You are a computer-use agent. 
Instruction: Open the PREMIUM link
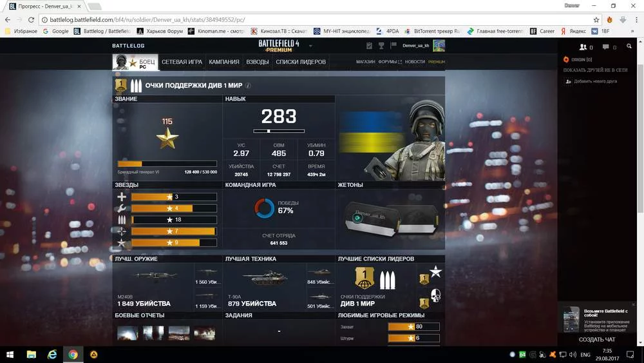437,62
